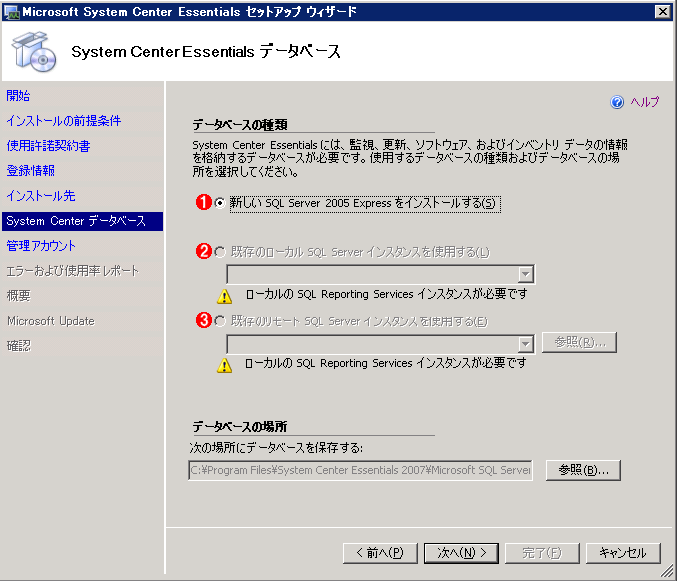
Task: Click Reporting Services warning text under local option
Action: 386,294
